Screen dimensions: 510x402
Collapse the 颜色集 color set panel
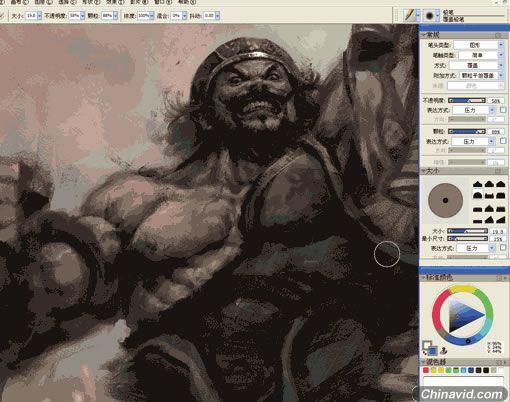(424, 362)
